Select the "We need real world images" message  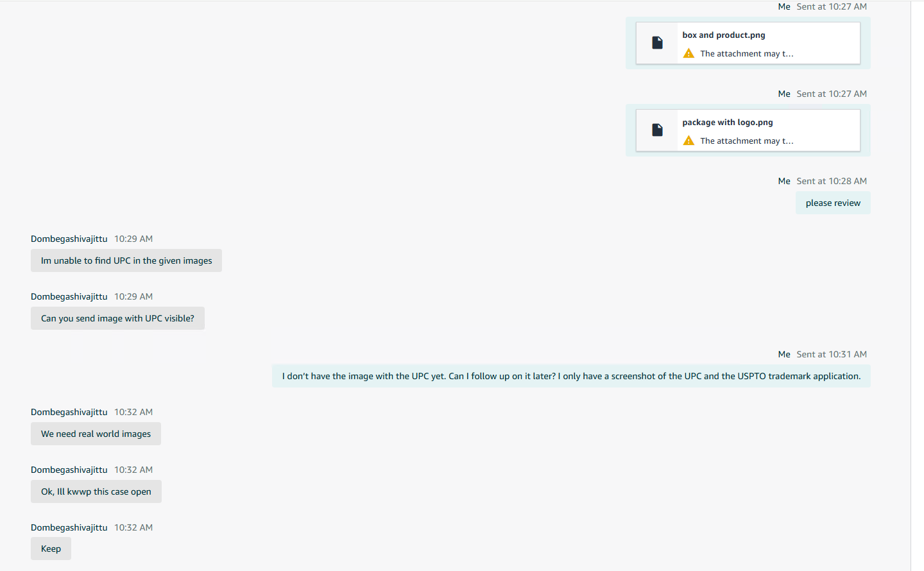(96, 434)
